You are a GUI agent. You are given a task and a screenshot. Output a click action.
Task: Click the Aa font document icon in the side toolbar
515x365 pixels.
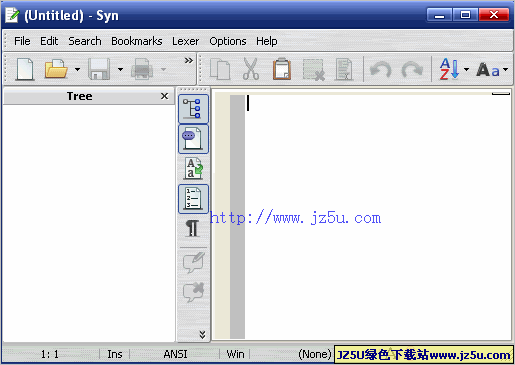[x=193, y=169]
